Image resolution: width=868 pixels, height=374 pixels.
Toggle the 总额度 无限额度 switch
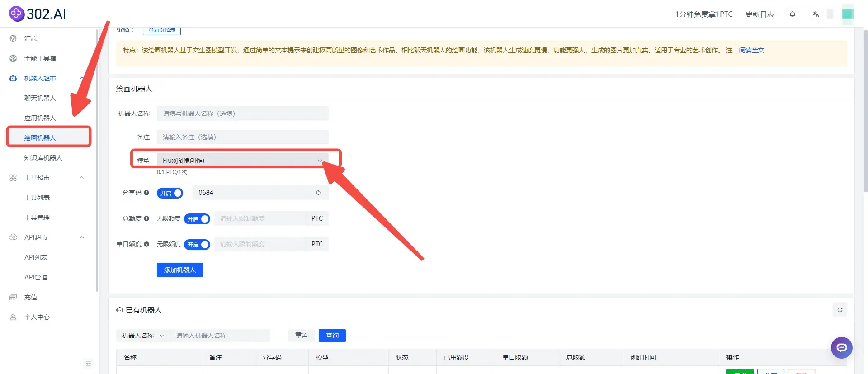[197, 219]
